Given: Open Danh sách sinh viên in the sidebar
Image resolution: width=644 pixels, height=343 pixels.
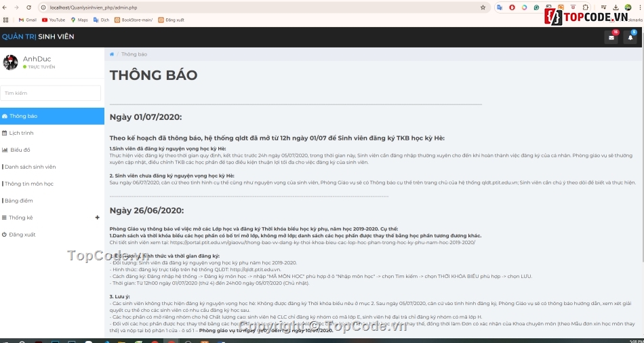Looking at the screenshot, I should pyautogui.click(x=52, y=167).
